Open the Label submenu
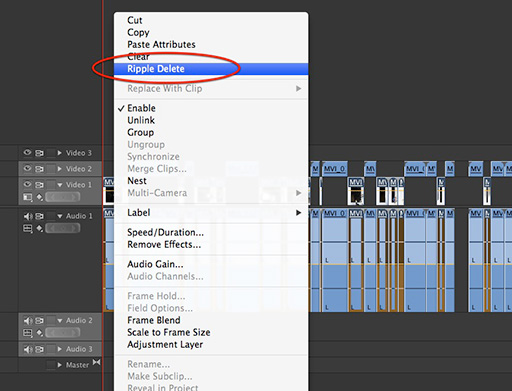 pyautogui.click(x=211, y=213)
